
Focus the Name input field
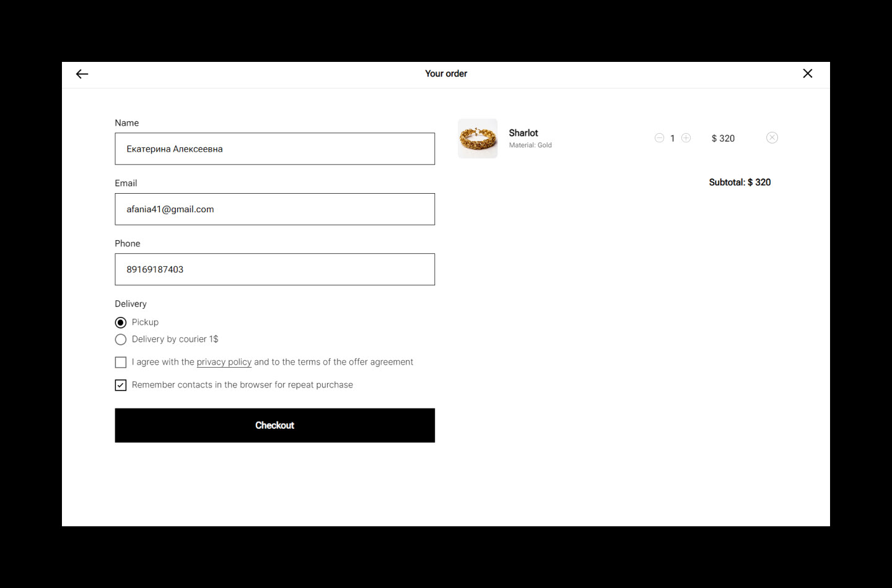point(275,149)
